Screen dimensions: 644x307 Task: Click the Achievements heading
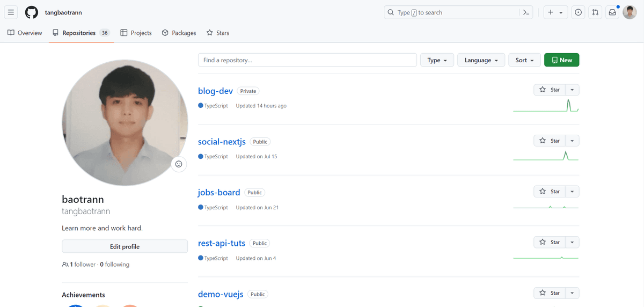coord(83,295)
